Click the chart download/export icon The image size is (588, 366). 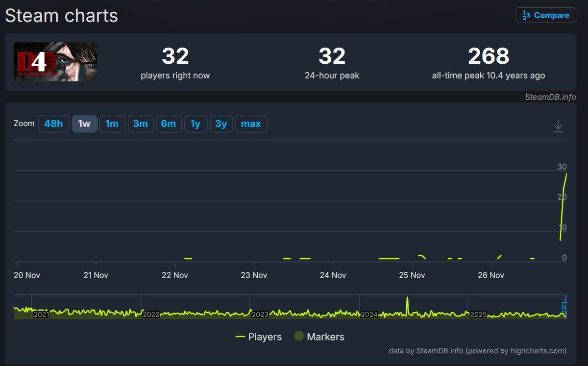(558, 126)
